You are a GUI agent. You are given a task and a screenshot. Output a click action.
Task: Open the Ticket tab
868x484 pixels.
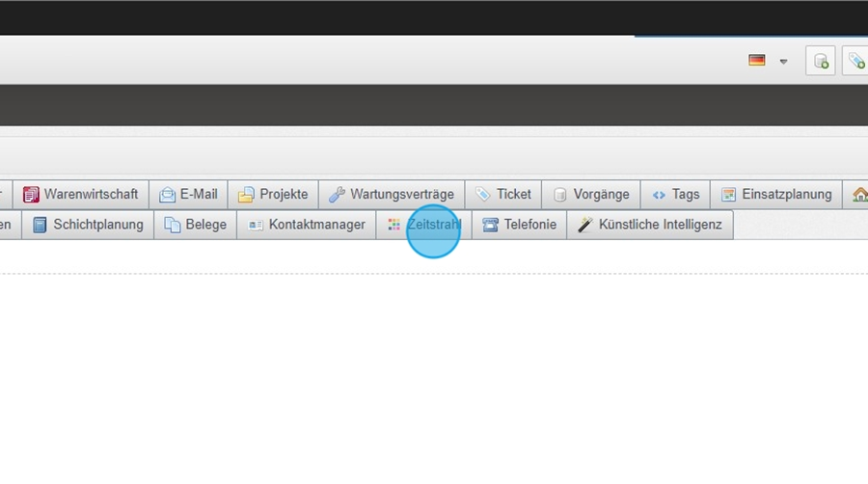(502, 194)
